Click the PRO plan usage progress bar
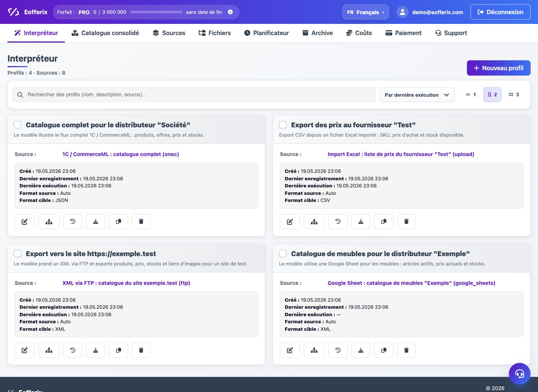Image resolution: width=538 pixels, height=392 pixels. tap(156, 12)
